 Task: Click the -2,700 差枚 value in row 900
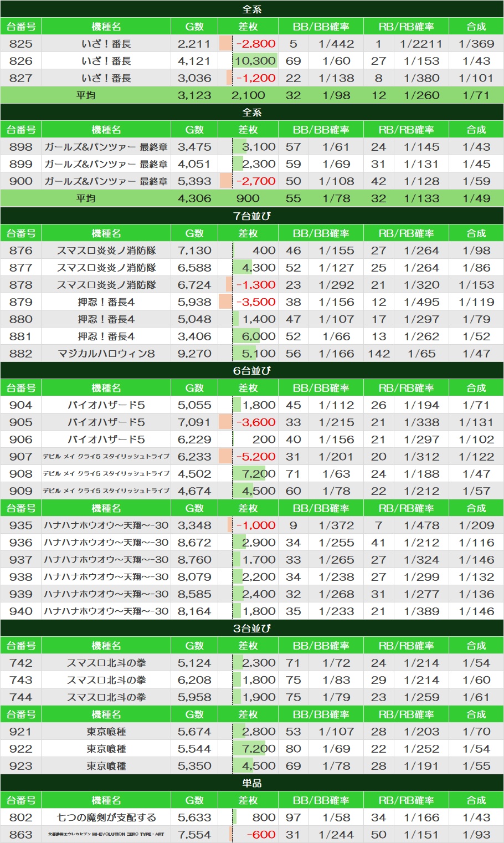click(x=255, y=181)
